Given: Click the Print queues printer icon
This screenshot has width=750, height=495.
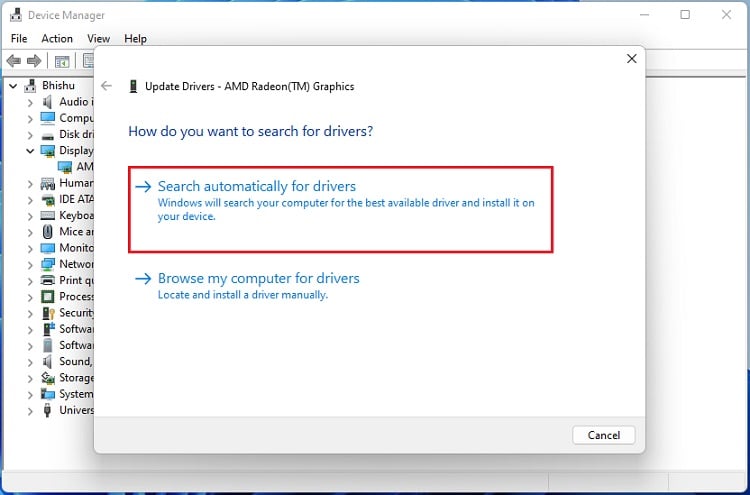Looking at the screenshot, I should [x=47, y=280].
